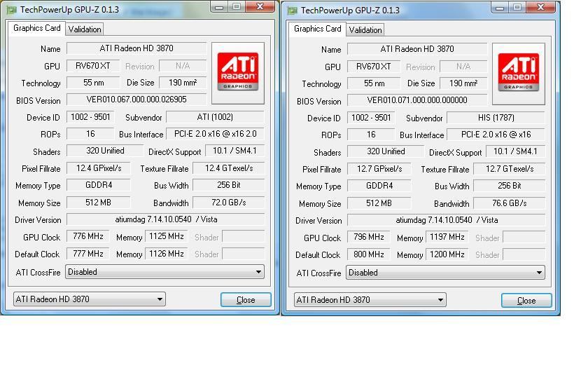Click Memory clock value 1125 MHz

167,236
